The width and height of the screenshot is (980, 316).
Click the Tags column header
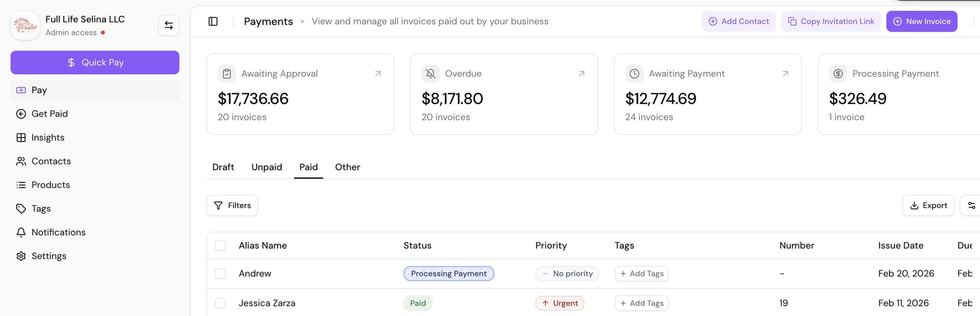point(624,246)
